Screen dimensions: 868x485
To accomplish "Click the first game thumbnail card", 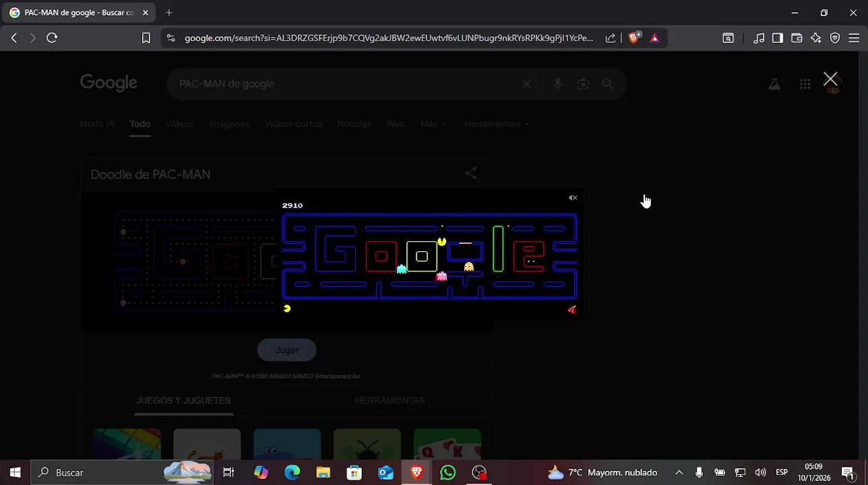I will (127, 444).
